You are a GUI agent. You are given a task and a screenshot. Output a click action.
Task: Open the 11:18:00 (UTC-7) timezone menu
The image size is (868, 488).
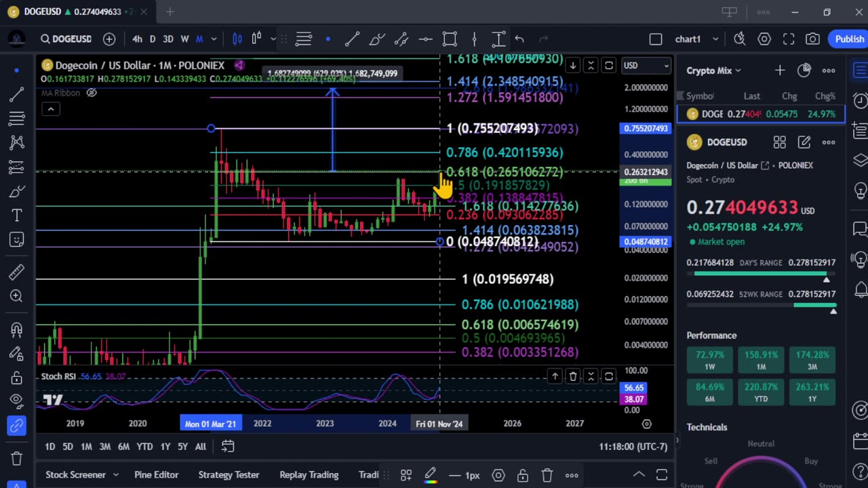(633, 447)
